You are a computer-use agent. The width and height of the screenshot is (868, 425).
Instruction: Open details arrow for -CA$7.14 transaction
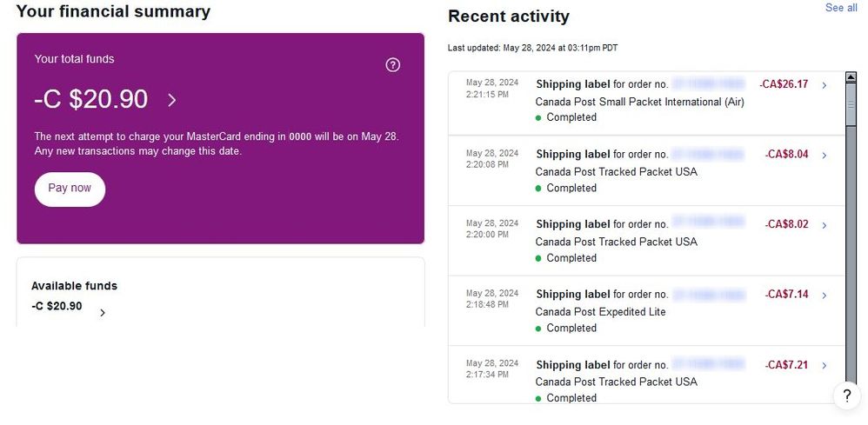click(x=825, y=296)
